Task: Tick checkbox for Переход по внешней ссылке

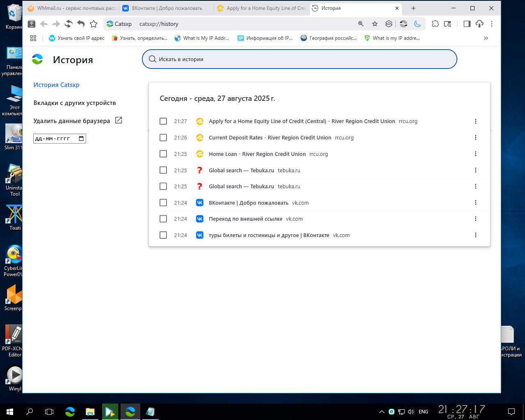Action: 163,219
